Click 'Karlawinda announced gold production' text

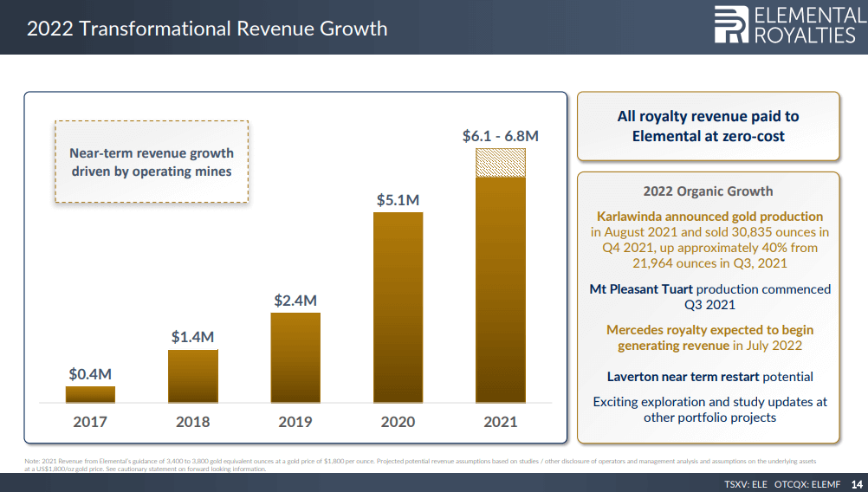709,217
